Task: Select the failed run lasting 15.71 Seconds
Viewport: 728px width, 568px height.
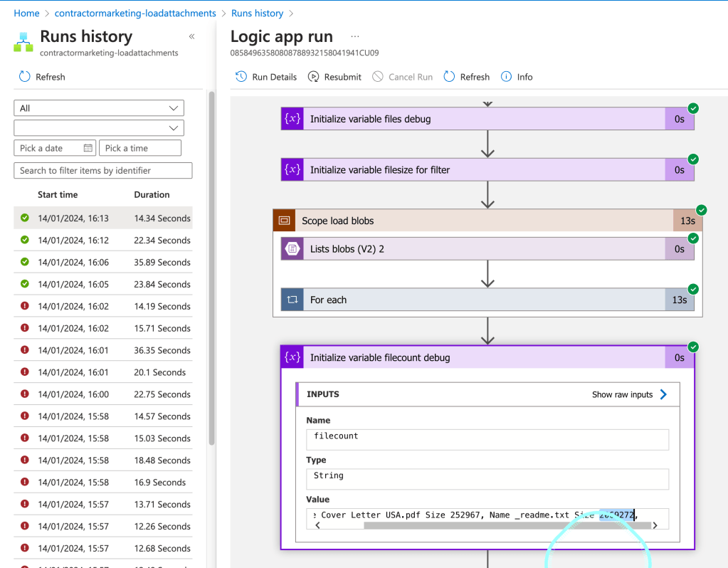Action: (x=103, y=328)
